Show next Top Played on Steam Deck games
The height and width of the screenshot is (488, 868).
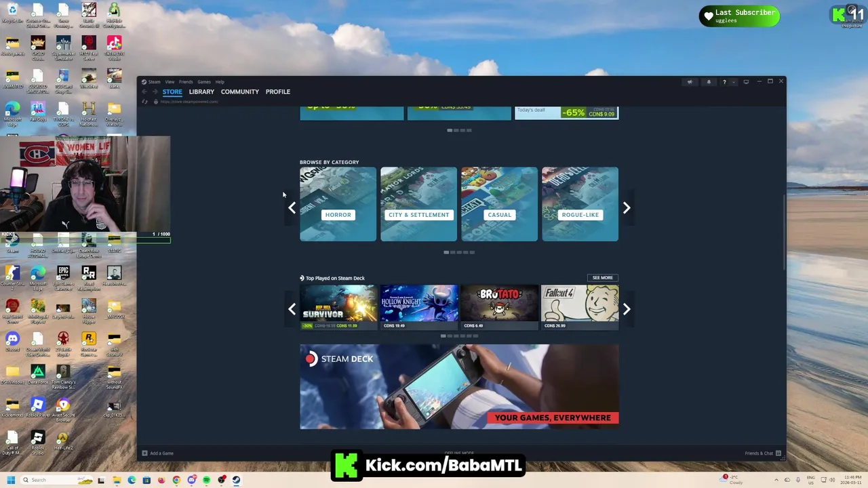coord(627,309)
